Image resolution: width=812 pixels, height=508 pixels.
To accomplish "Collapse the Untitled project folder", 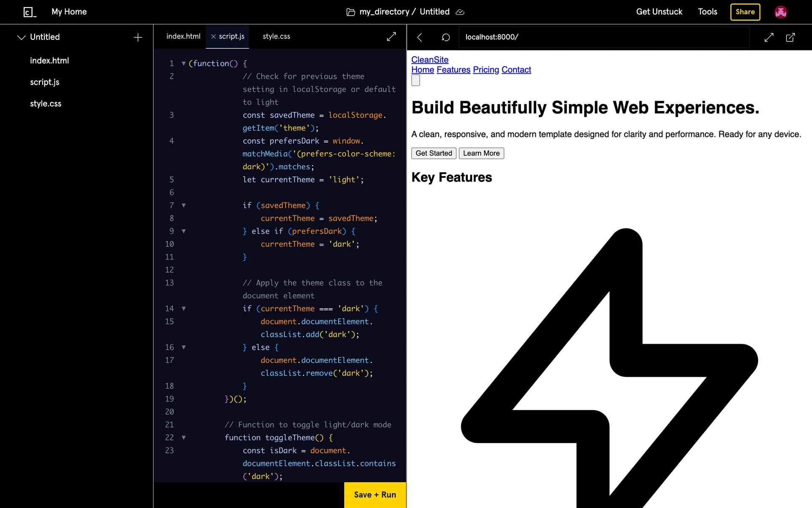I will [x=21, y=37].
